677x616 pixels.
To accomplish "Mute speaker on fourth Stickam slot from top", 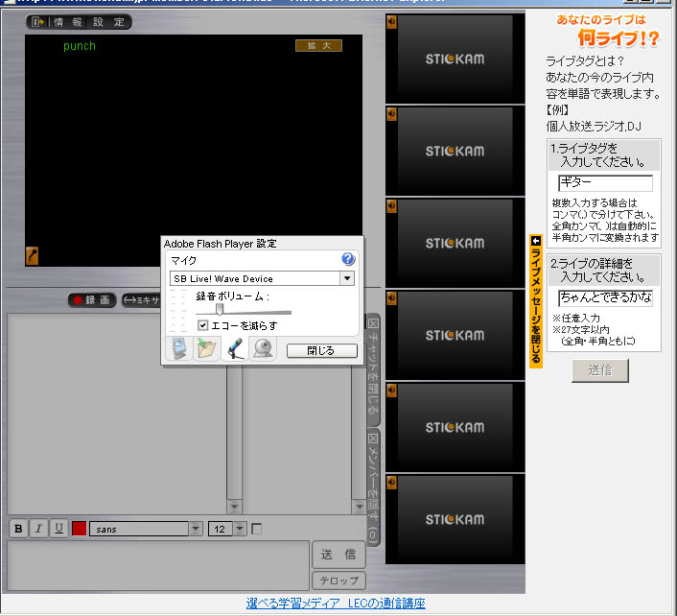I will [x=391, y=298].
